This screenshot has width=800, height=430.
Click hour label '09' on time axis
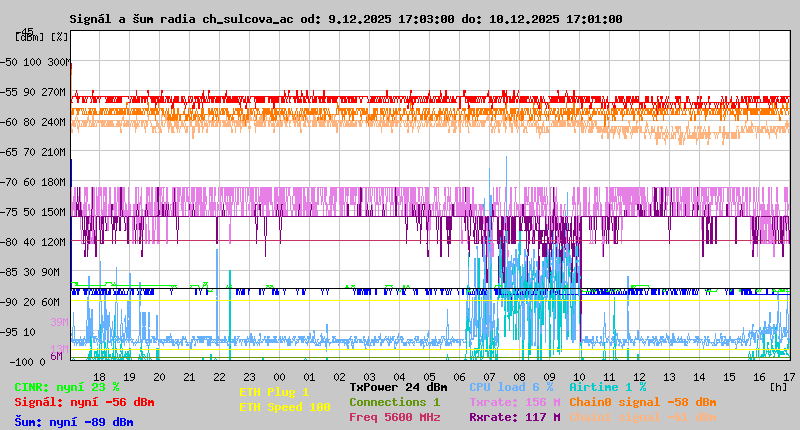(549, 377)
